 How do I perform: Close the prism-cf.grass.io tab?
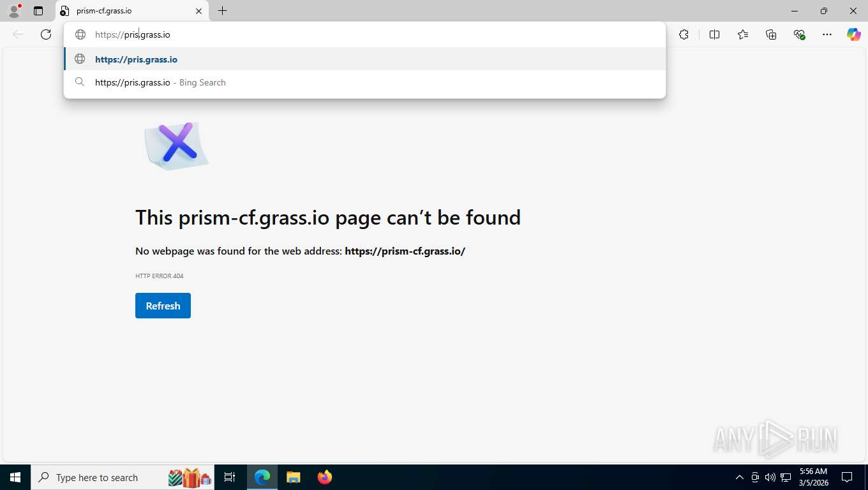point(198,11)
